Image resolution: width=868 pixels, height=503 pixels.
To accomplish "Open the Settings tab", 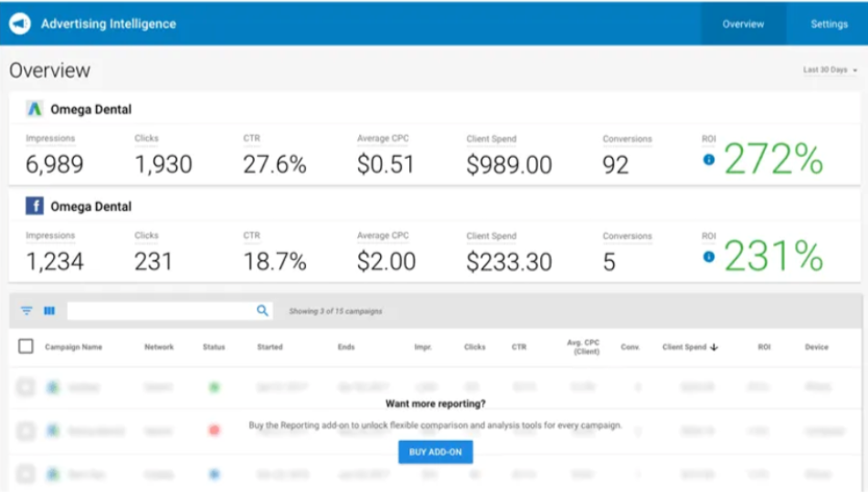I will click(829, 25).
